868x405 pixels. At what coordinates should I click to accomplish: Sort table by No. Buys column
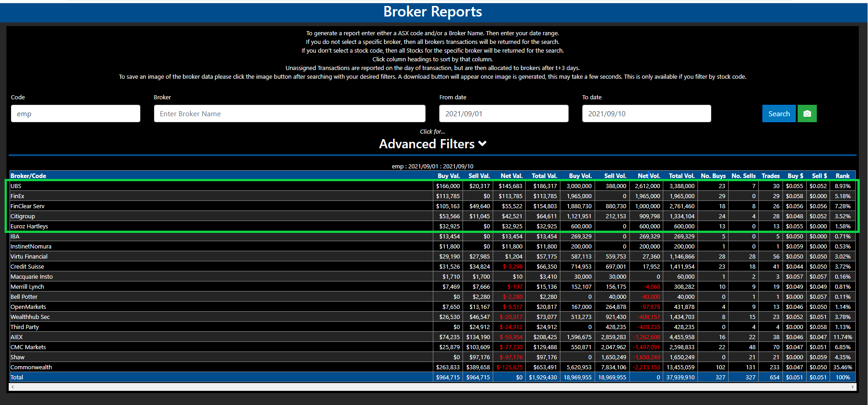click(713, 176)
